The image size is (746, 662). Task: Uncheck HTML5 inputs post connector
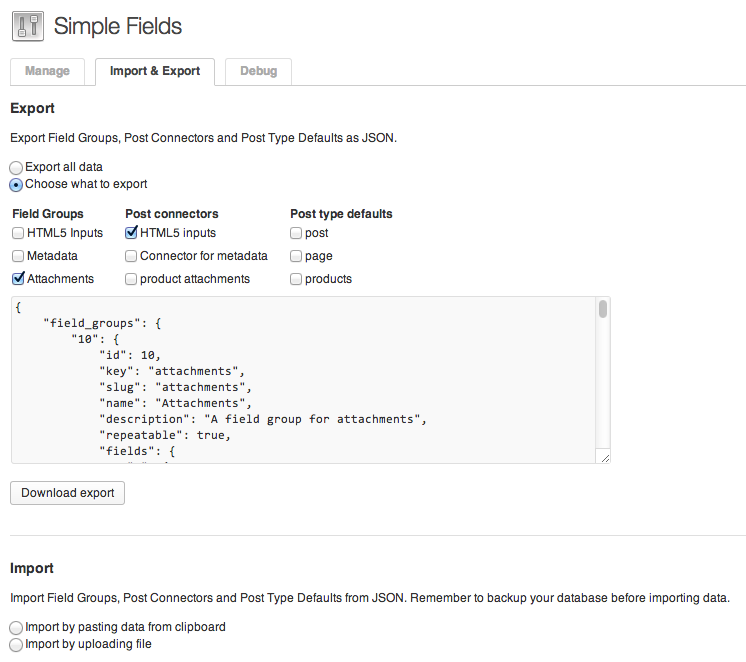pyautogui.click(x=131, y=232)
